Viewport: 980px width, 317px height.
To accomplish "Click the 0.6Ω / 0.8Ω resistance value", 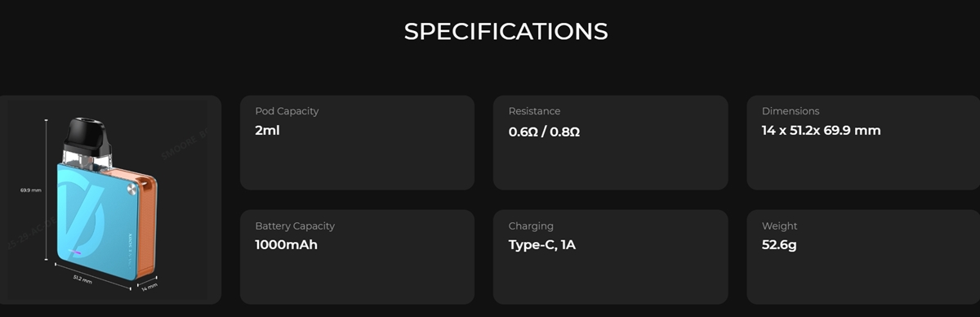I will 544,131.
